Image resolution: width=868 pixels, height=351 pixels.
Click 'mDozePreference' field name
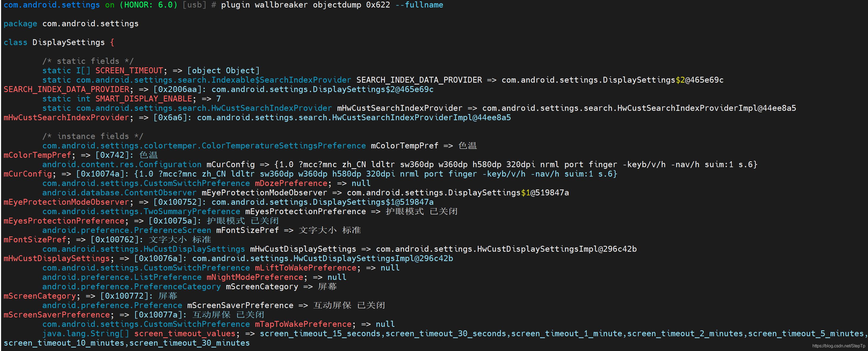pos(291,183)
